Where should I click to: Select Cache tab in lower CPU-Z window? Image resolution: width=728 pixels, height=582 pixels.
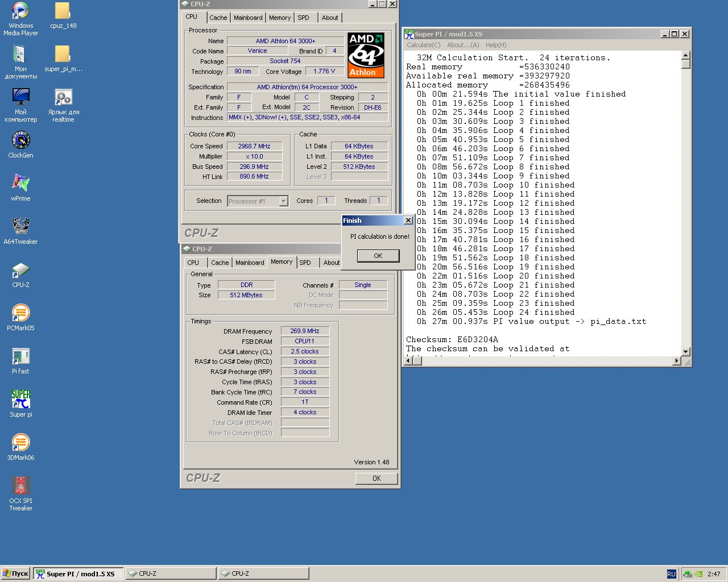point(220,263)
